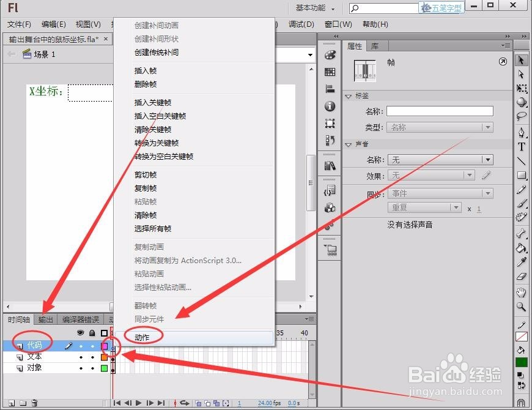
Task: Select the Paint Bucket tool
Action: pyautogui.click(x=521, y=248)
